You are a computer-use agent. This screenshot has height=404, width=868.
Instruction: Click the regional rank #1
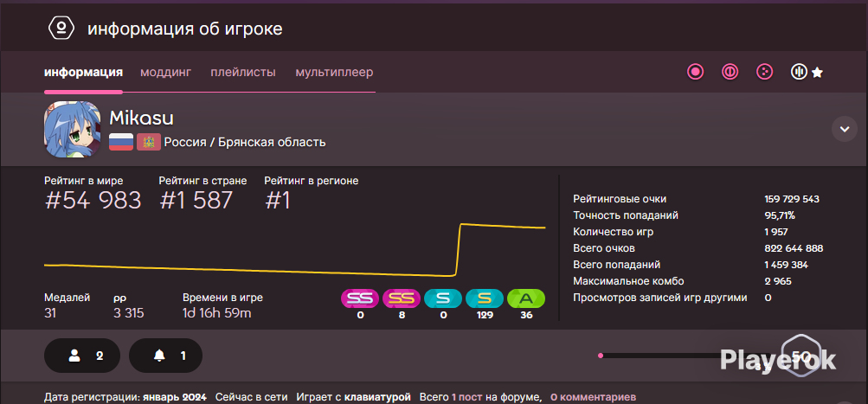coord(277,201)
